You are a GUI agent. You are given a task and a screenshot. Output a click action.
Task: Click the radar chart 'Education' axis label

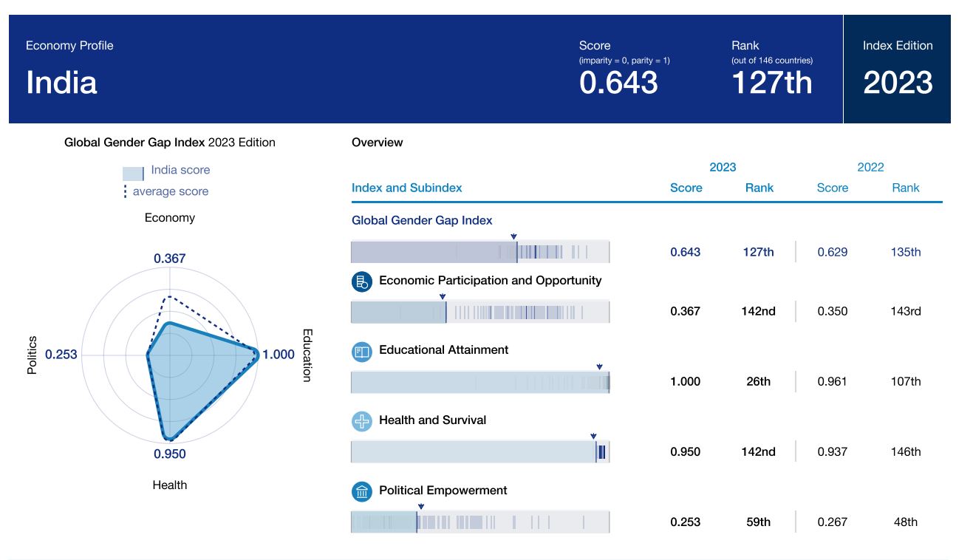coord(307,355)
